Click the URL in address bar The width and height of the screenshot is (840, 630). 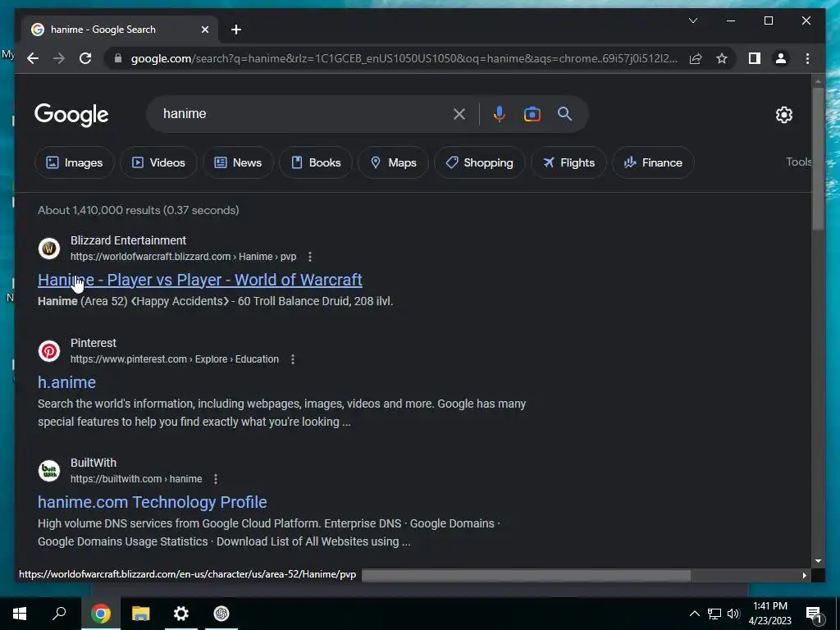(404, 58)
